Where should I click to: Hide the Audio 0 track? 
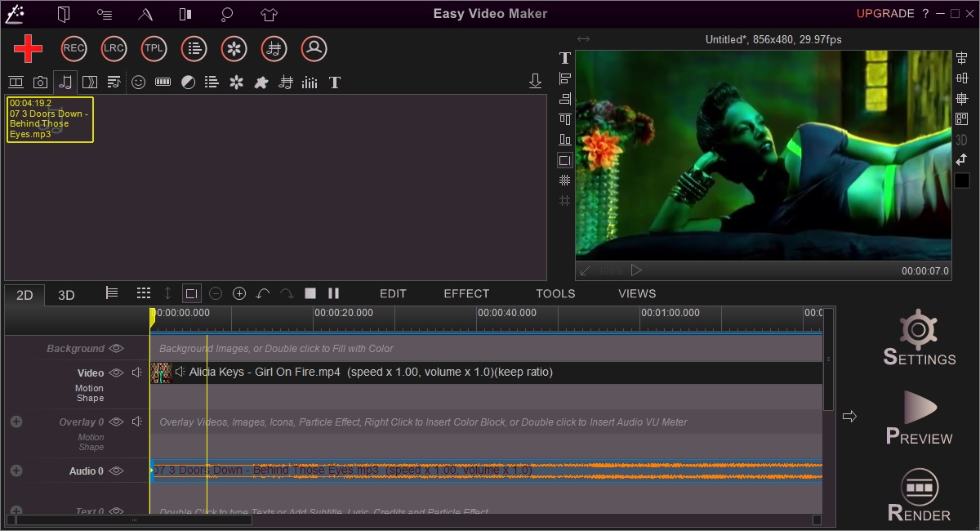pos(115,471)
